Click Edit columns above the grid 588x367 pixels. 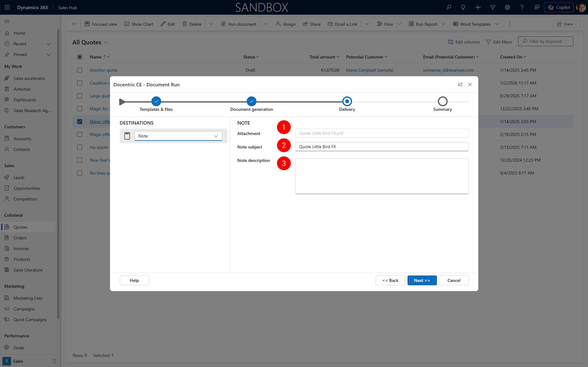pyautogui.click(x=464, y=42)
